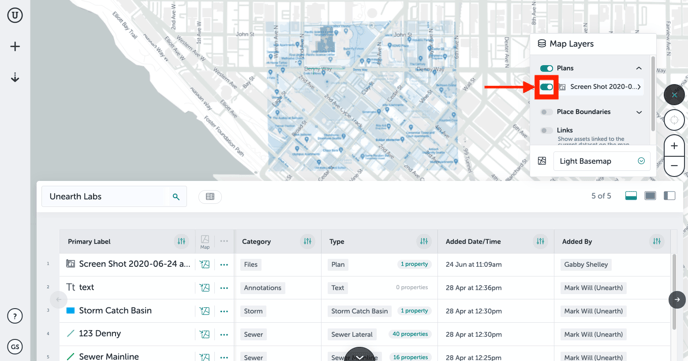
Task: Click the Map Layers panel title
Action: (571, 44)
